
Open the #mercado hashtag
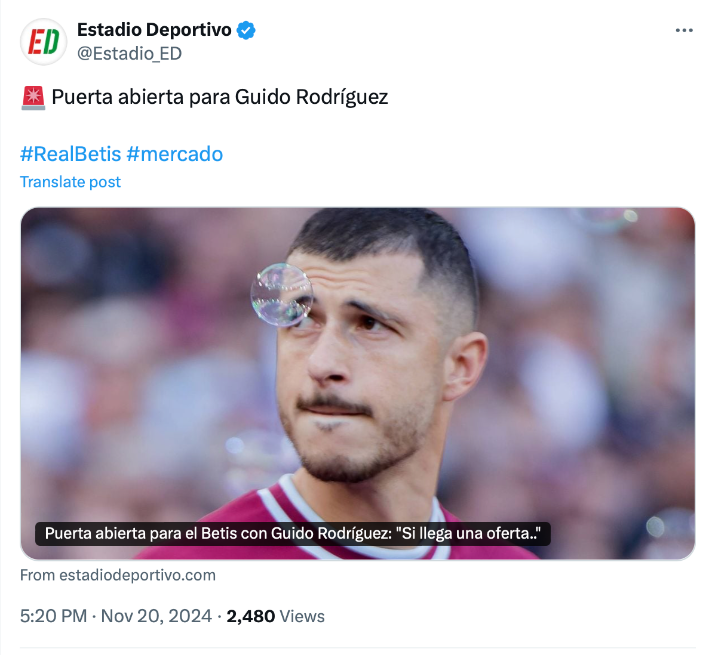pyautogui.click(x=174, y=154)
